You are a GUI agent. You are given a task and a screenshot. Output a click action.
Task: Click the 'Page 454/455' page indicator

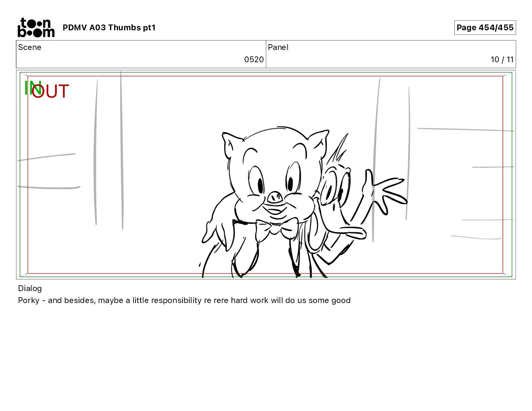(x=485, y=27)
